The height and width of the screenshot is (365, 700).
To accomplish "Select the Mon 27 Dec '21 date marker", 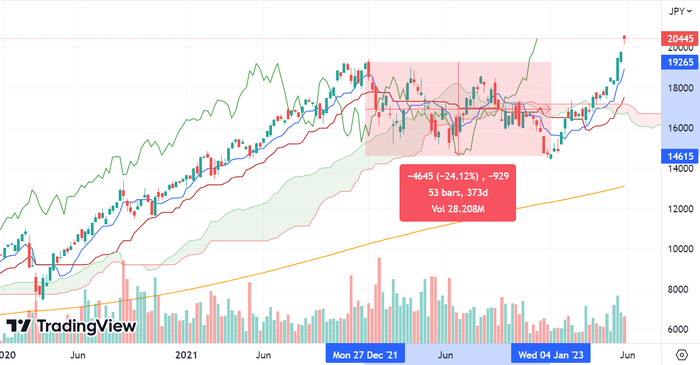I will (365, 355).
